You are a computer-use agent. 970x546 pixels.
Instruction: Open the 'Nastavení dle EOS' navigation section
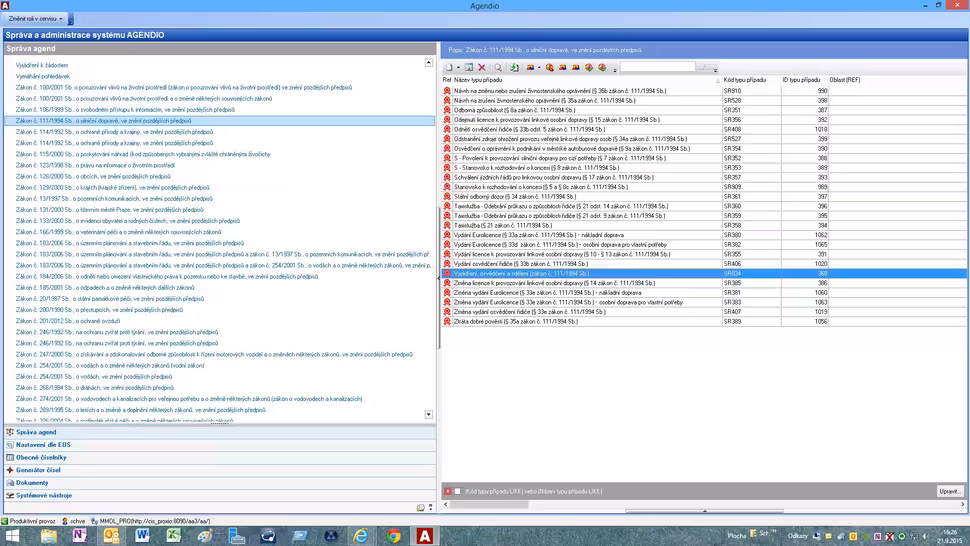pos(43,444)
